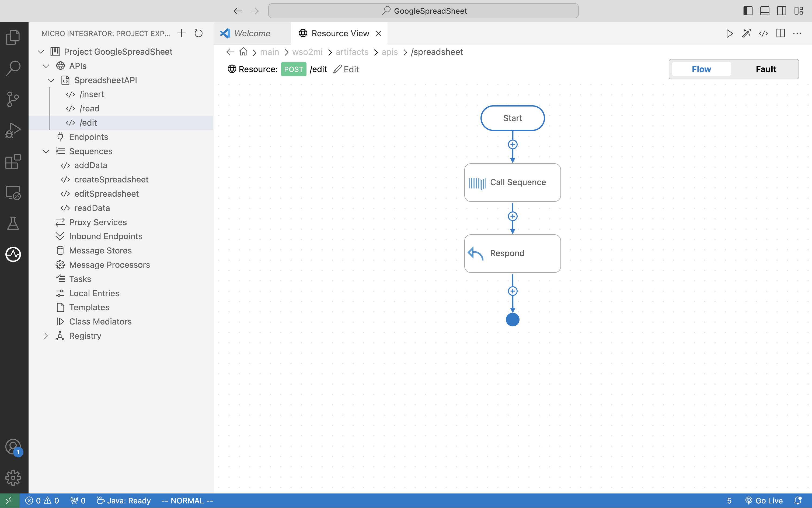Open the Micro Integrator activity bar icon
812x508 pixels.
coord(13,254)
